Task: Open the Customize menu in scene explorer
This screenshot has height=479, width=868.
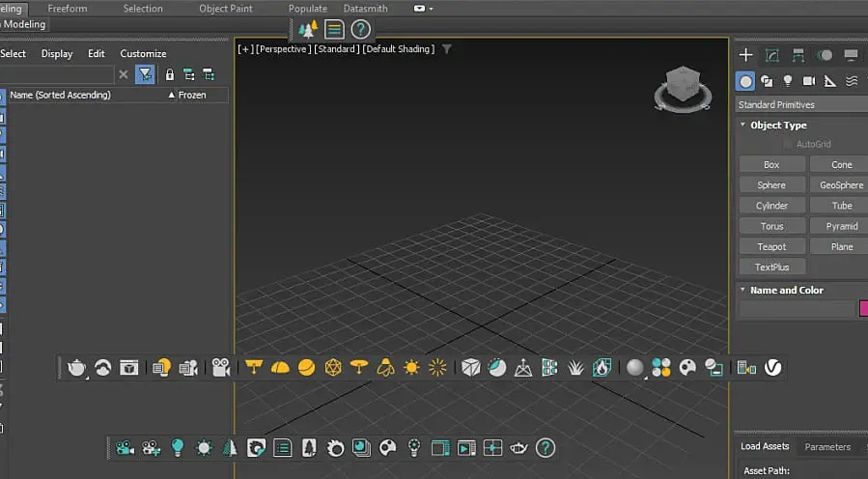Action: click(x=143, y=54)
